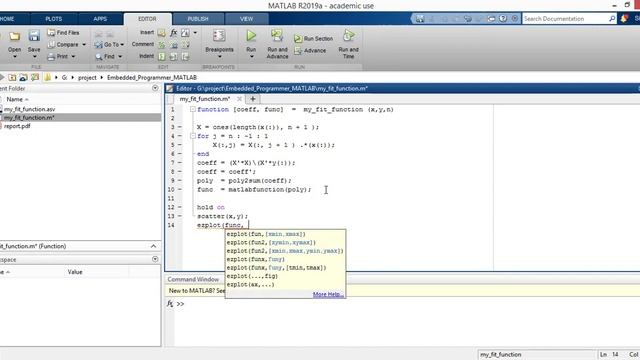This screenshot has height=360, width=640.
Task: Click in the Search Documentation field
Action: pyautogui.click(x=565, y=19)
